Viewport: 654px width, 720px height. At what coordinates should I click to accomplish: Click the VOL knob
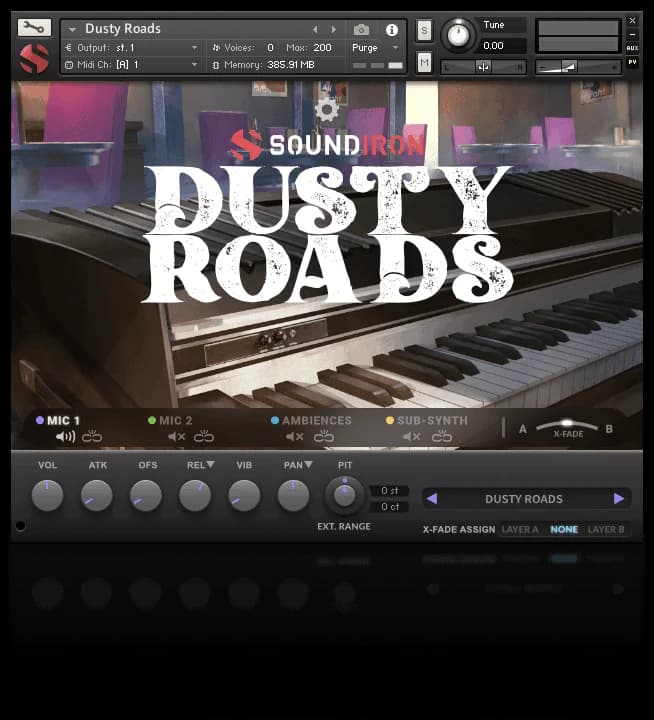(x=47, y=495)
